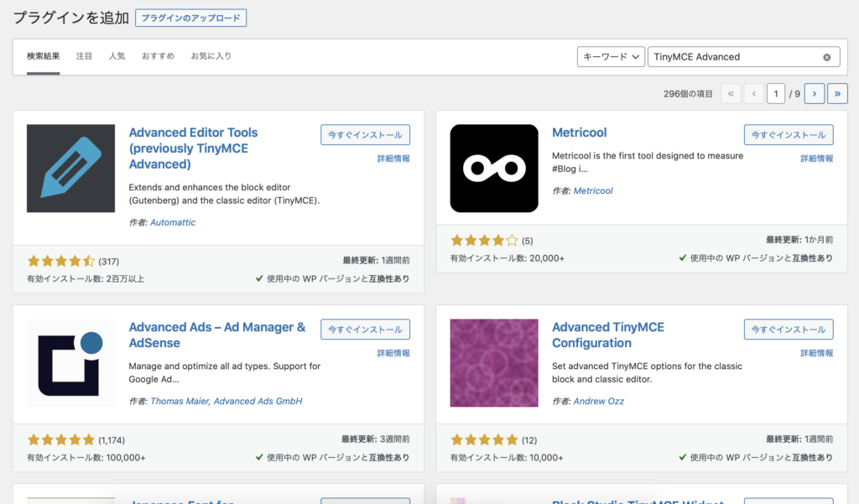Open the Metricool plugin title link

579,132
